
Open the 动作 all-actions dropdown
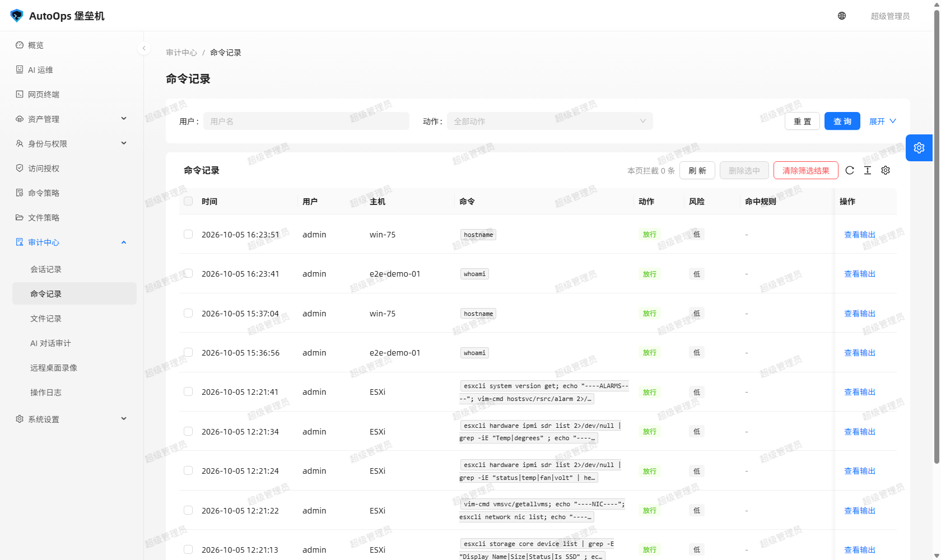click(x=549, y=121)
